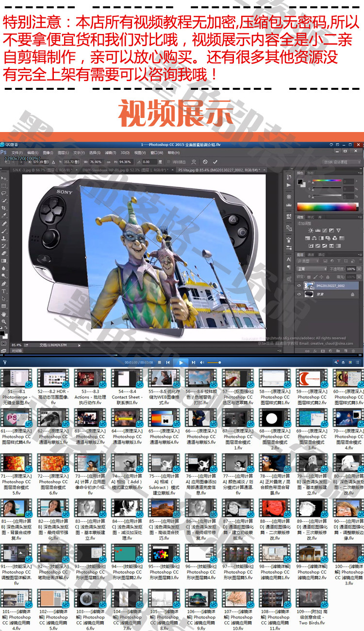
Task: Hide the IMG20130227_0002 layer eye icon
Action: [x=299, y=286]
